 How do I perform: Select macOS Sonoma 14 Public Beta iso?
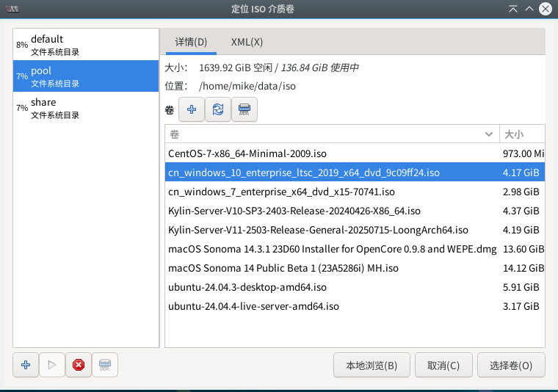click(355, 268)
